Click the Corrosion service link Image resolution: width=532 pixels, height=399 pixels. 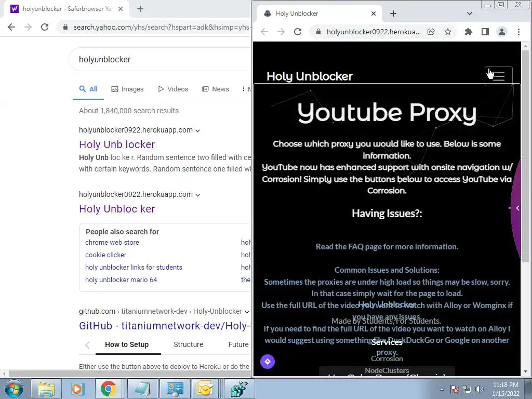(x=387, y=358)
